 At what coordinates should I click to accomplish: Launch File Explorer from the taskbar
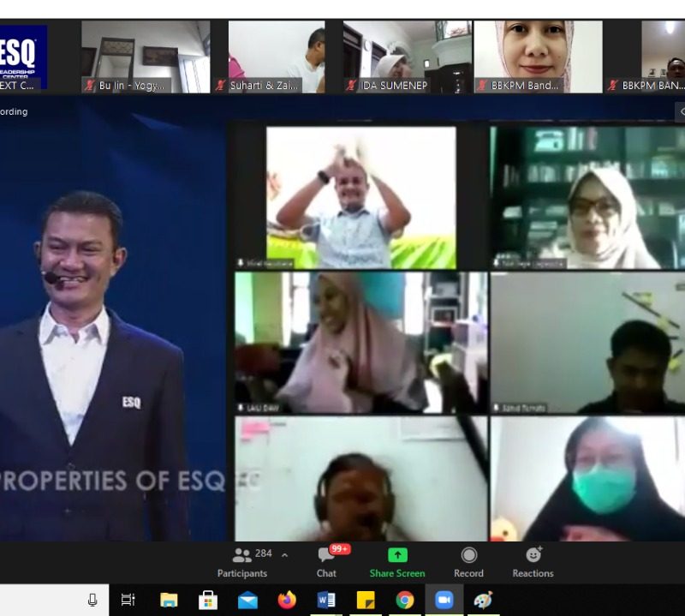tap(169, 600)
